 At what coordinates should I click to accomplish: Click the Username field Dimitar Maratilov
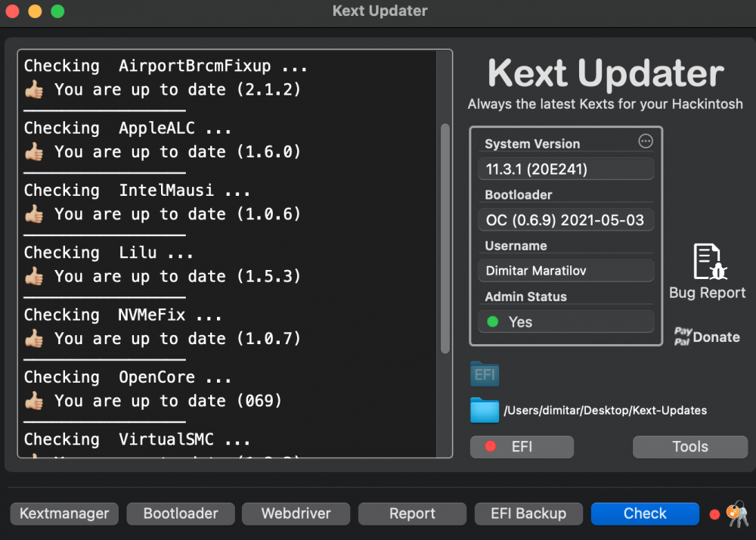point(566,271)
